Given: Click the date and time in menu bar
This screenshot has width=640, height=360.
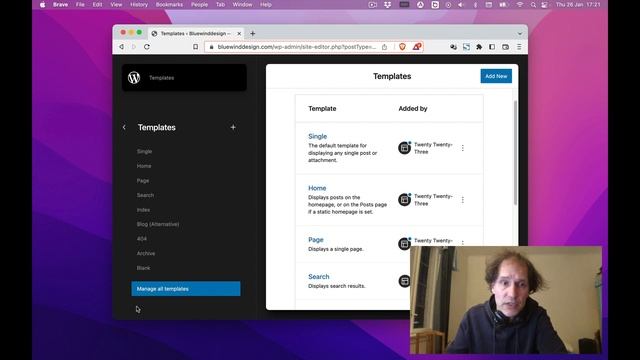Looking at the screenshot, I should pyautogui.click(x=578, y=5).
